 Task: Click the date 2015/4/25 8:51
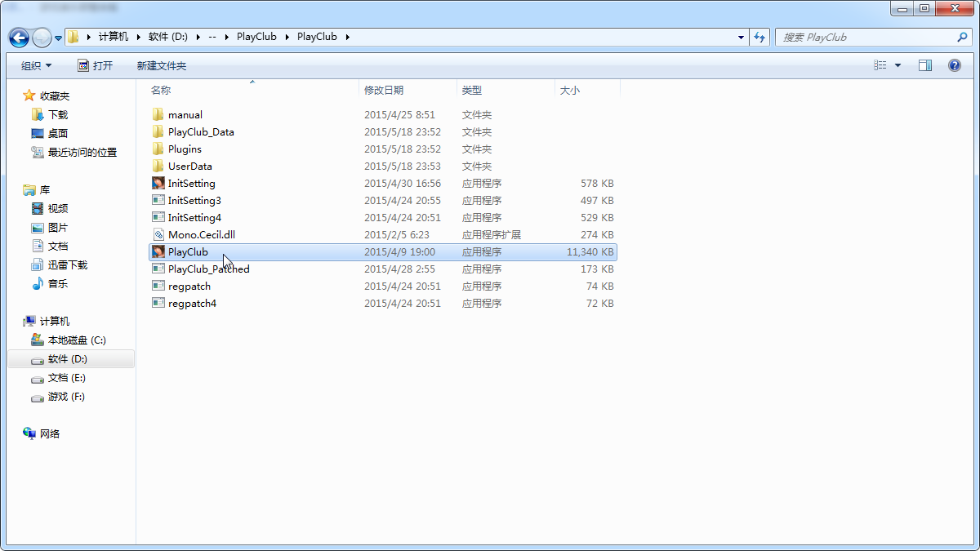(399, 115)
